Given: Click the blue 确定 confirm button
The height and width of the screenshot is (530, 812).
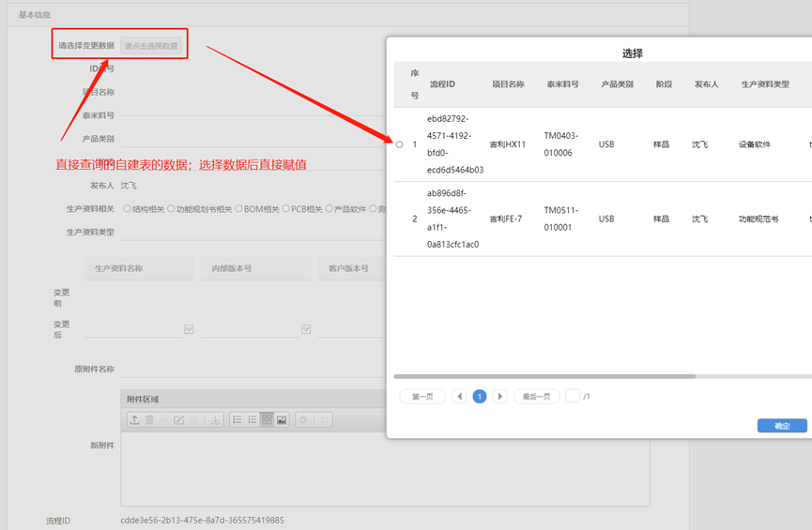Looking at the screenshot, I should 782,426.
